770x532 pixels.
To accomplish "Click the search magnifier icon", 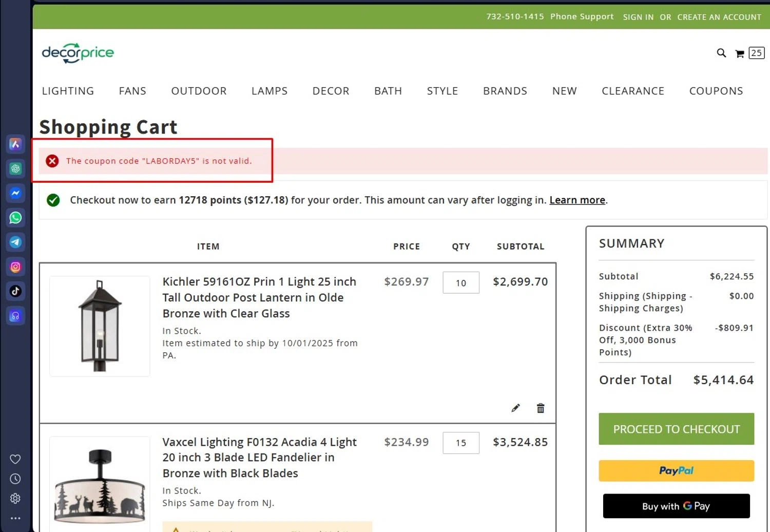I will (x=721, y=53).
